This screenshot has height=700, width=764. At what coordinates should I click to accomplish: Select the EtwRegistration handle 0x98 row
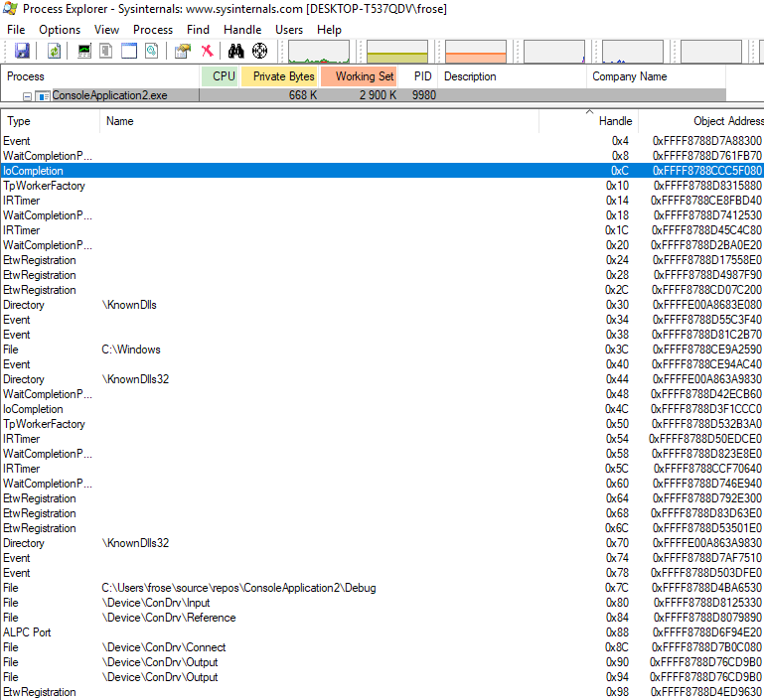[382, 692]
